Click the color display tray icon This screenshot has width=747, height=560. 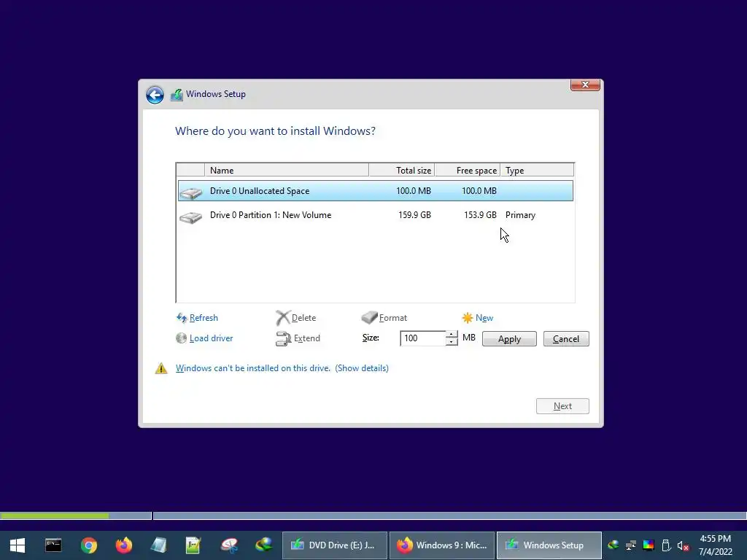(649, 545)
